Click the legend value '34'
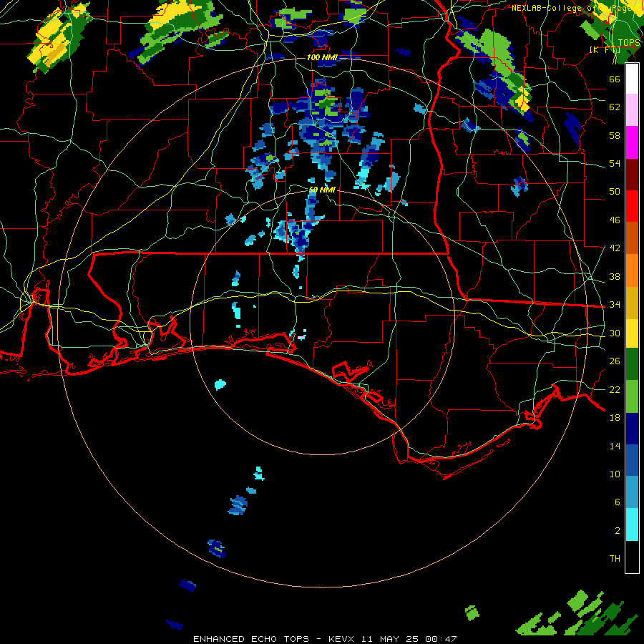 [615, 304]
